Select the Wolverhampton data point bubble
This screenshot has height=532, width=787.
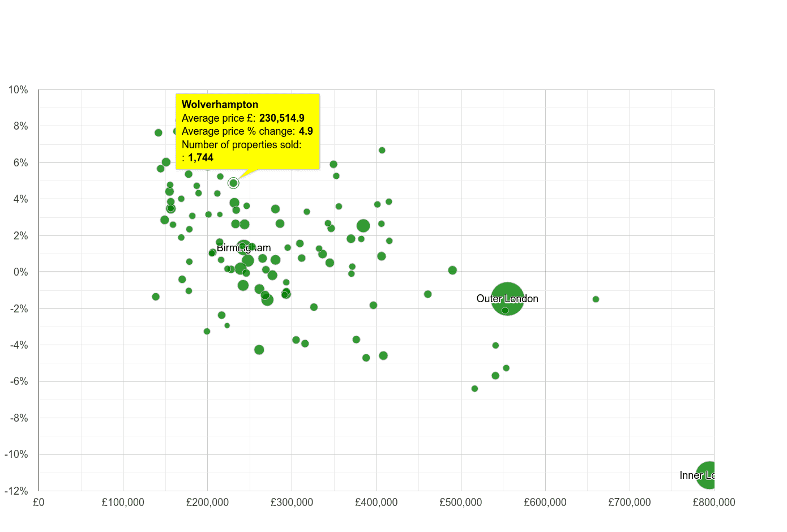pyautogui.click(x=233, y=183)
